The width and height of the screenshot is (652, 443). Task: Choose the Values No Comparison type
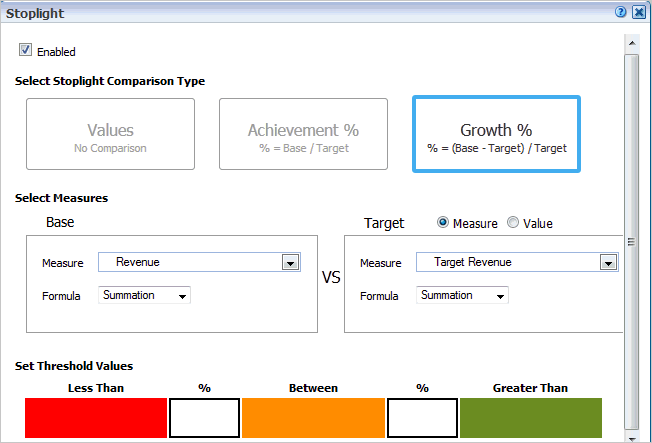pyautogui.click(x=110, y=138)
